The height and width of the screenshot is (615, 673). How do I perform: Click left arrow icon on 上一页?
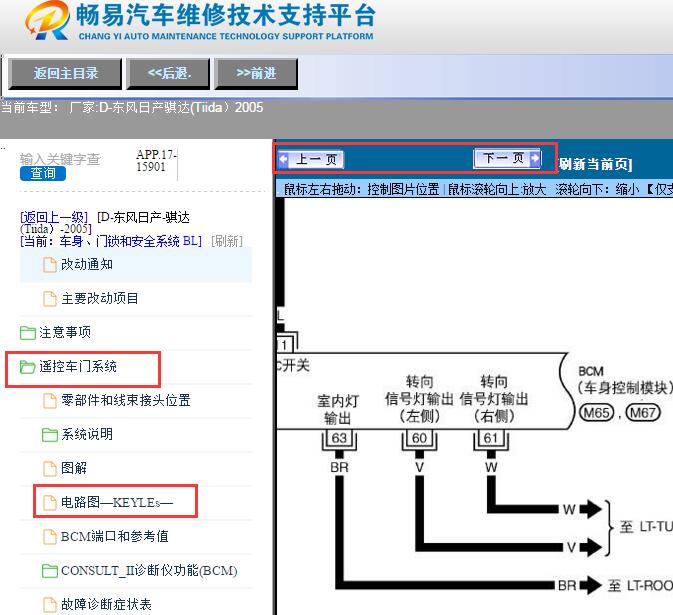(283, 160)
